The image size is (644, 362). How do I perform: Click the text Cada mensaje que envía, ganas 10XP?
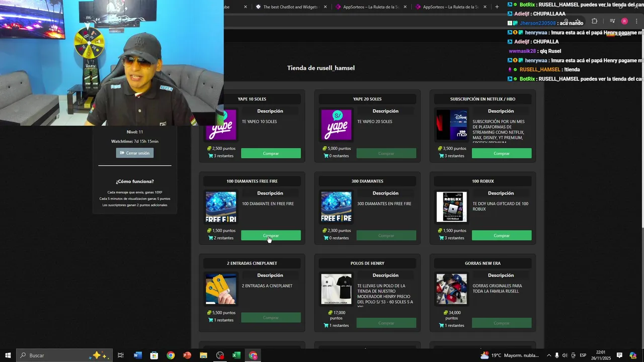tap(135, 192)
